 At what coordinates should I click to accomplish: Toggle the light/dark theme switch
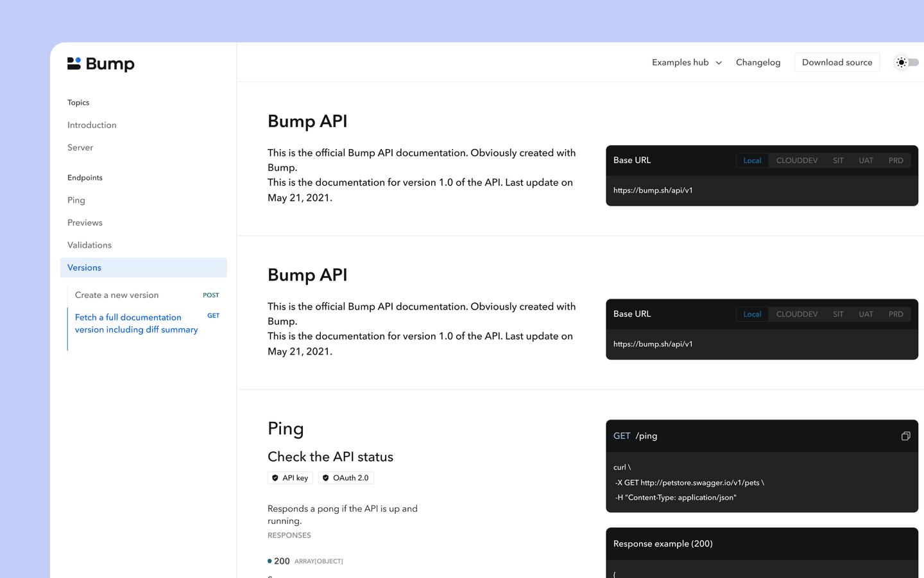tap(907, 62)
